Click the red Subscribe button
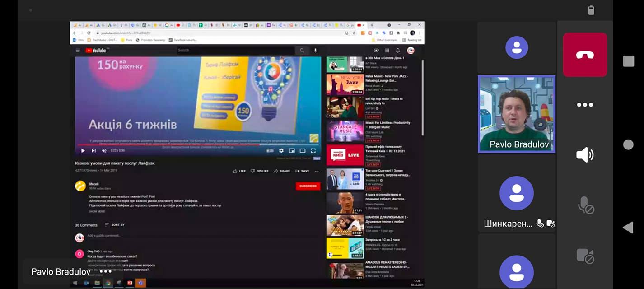This screenshot has height=289, width=644. [308, 186]
